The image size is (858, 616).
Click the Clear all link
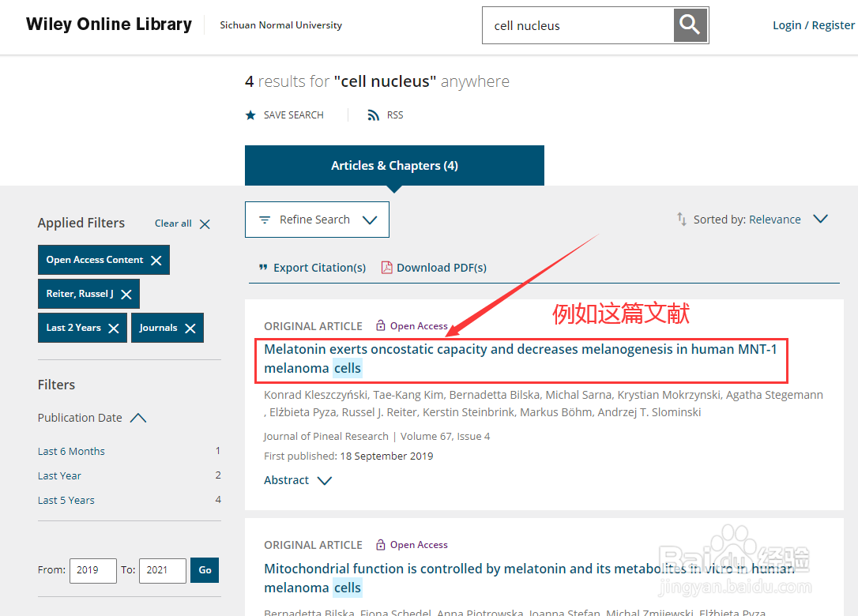(x=173, y=223)
